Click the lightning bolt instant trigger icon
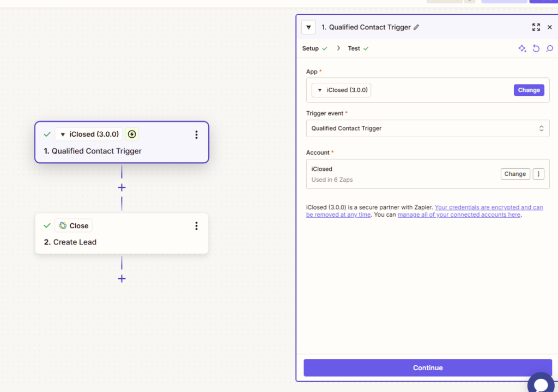 click(132, 134)
